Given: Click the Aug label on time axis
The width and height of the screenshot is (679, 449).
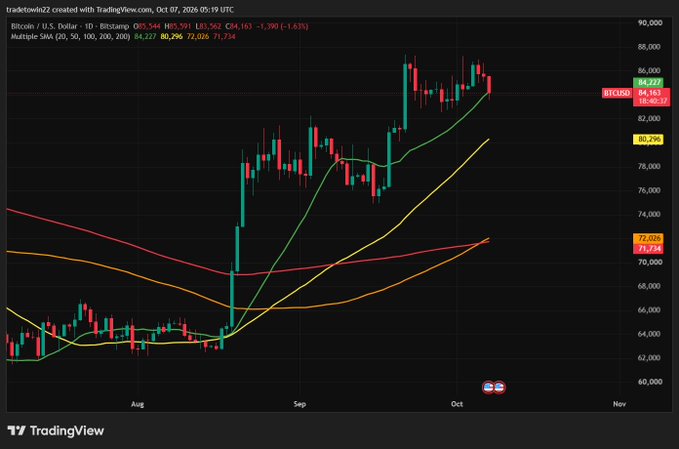Looking at the screenshot, I should 137,404.
